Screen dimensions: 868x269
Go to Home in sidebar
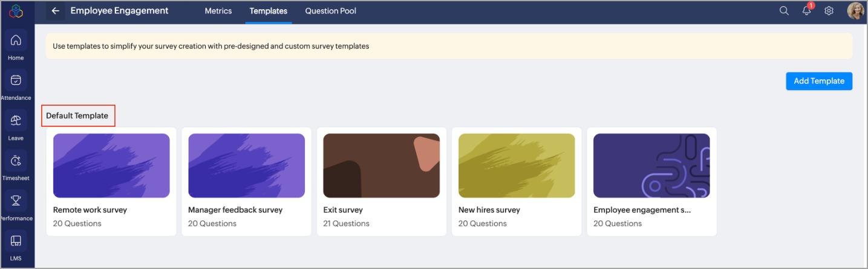click(16, 41)
